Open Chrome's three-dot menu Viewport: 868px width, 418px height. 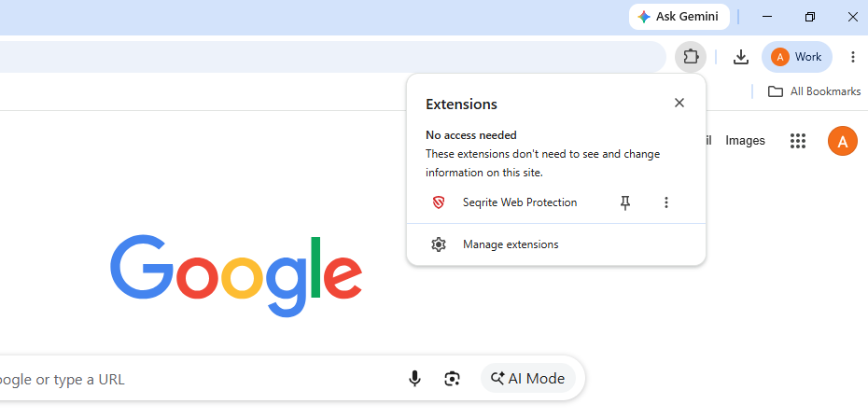tap(852, 57)
